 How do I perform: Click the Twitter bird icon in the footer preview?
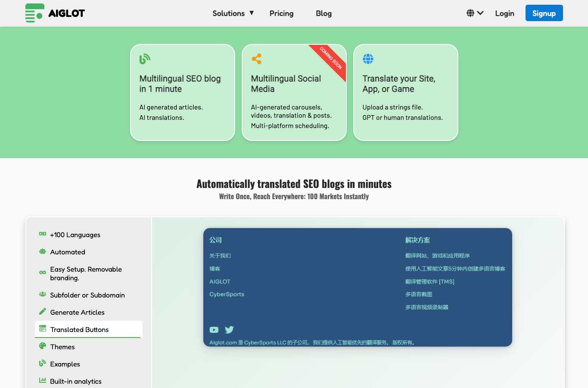coord(229,330)
